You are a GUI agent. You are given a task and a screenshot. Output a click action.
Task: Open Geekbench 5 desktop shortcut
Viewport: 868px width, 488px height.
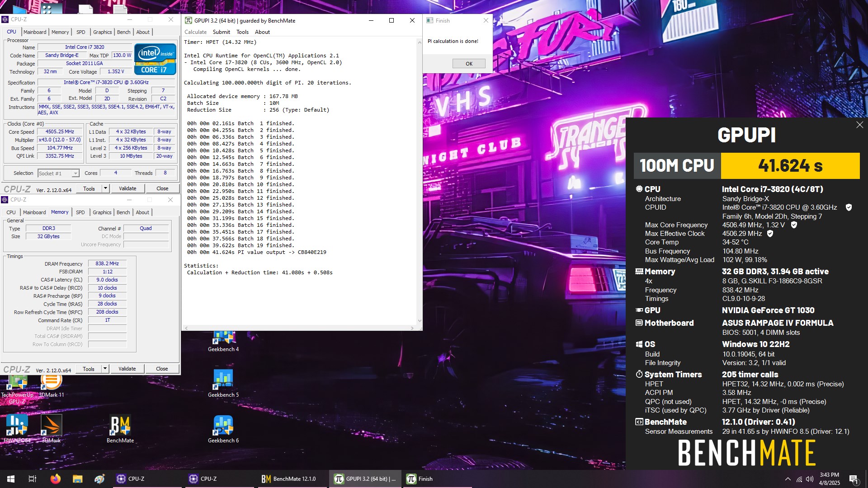(223, 383)
